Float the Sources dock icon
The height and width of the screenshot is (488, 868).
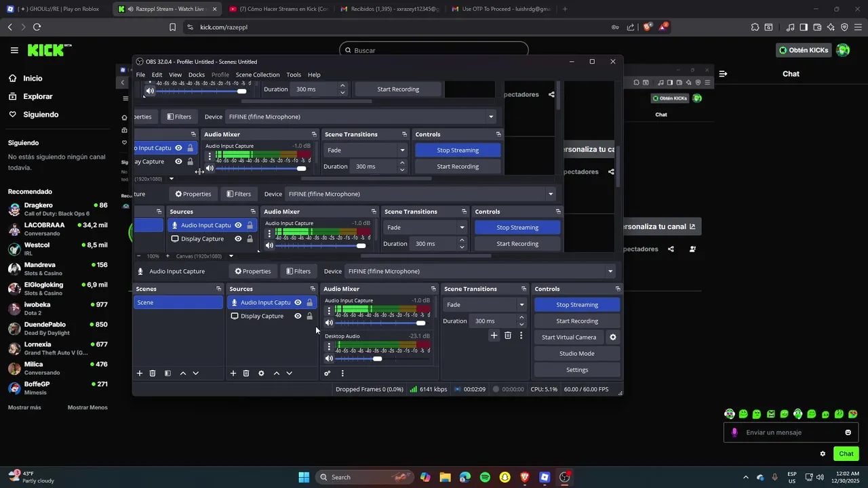313,289
